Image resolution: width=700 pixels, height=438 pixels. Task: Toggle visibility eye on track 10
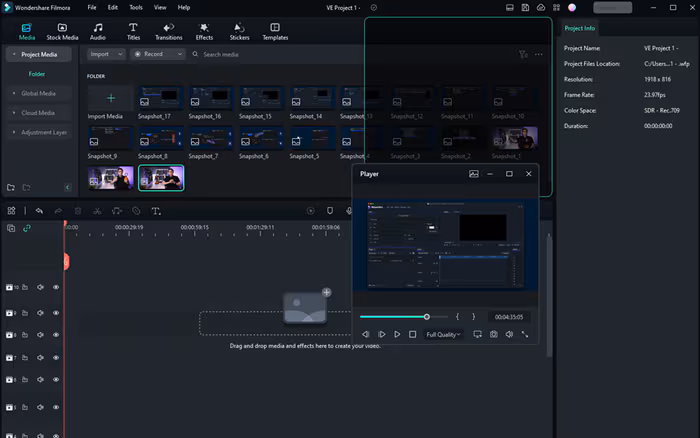click(56, 287)
